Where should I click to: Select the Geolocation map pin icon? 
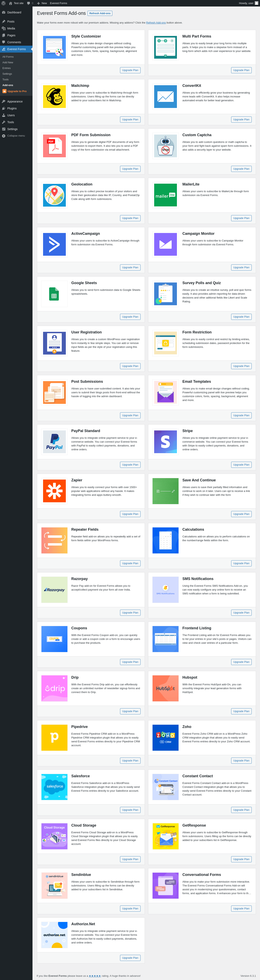click(x=54, y=195)
